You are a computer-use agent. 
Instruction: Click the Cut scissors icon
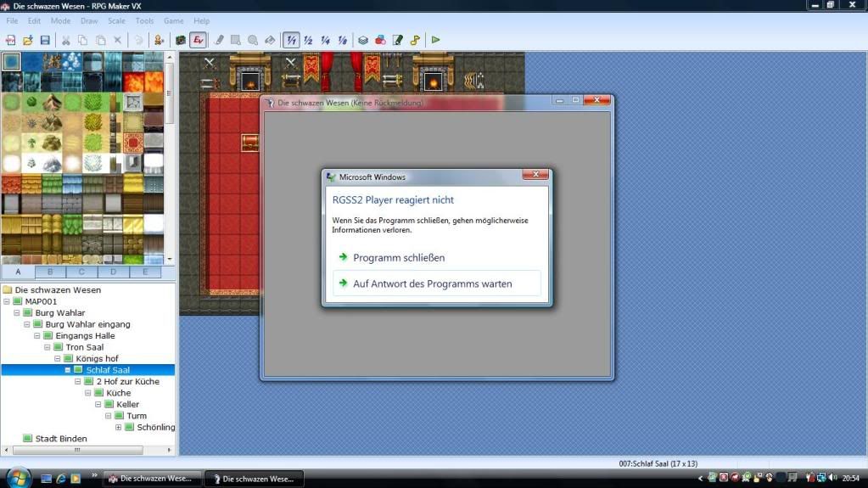coord(65,40)
